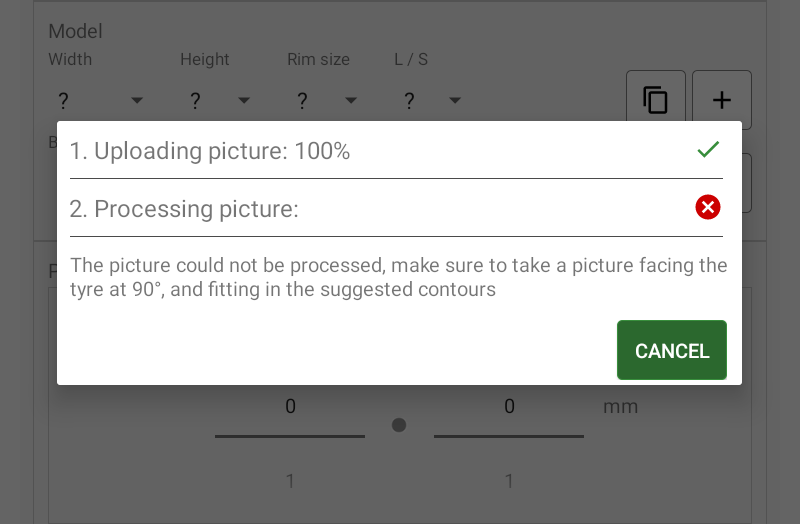Click the "Processing picture:" step text
This screenshot has width=800, height=524.
[x=185, y=209]
